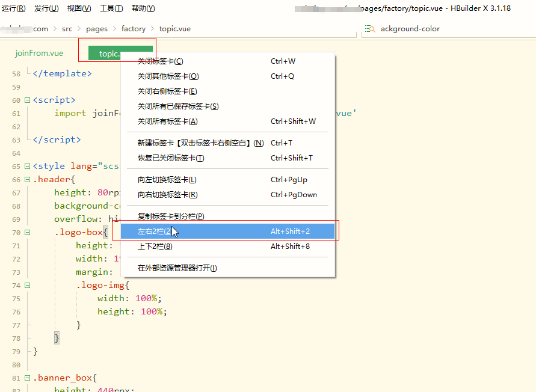The image size is (536, 392).
Task: Collapse the .logo-box rule at line 70
Action: 27,233
